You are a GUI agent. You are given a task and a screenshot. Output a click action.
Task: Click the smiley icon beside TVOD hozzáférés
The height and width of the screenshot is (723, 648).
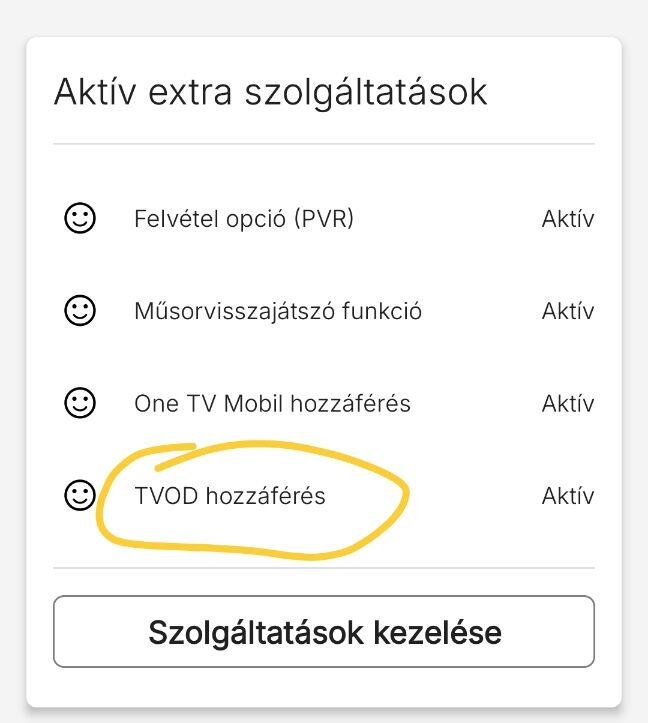(80, 496)
